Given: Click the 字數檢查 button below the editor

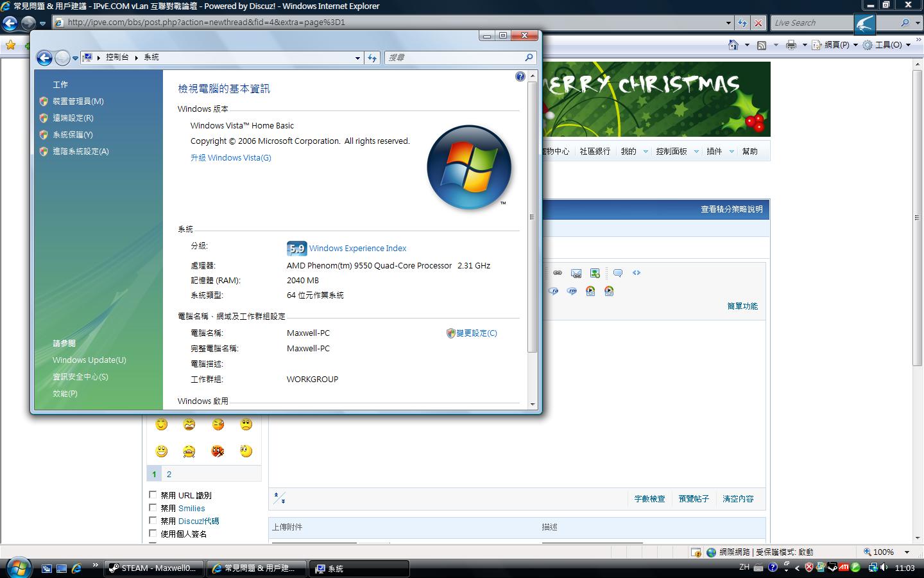Looking at the screenshot, I should [x=650, y=499].
